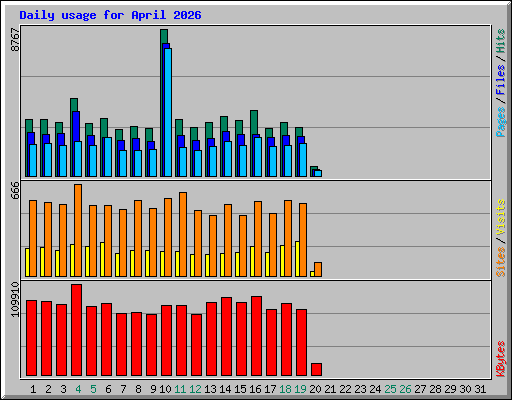Click the chart title 'Daily usage for April 2026'
Screen dimensions: 512x400
click(110, 15)
